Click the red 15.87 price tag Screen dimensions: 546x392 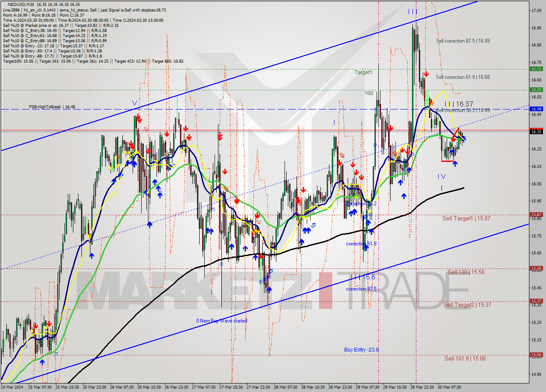point(536,214)
